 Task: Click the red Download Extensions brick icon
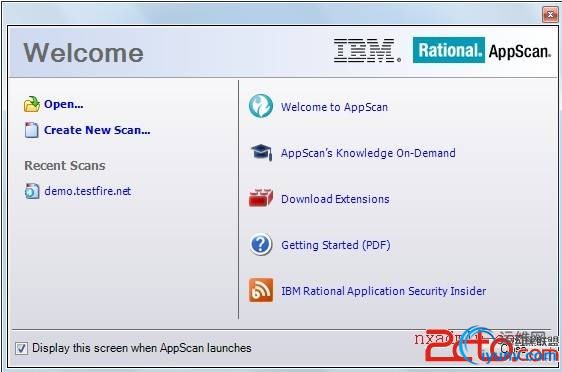pyautogui.click(x=261, y=197)
